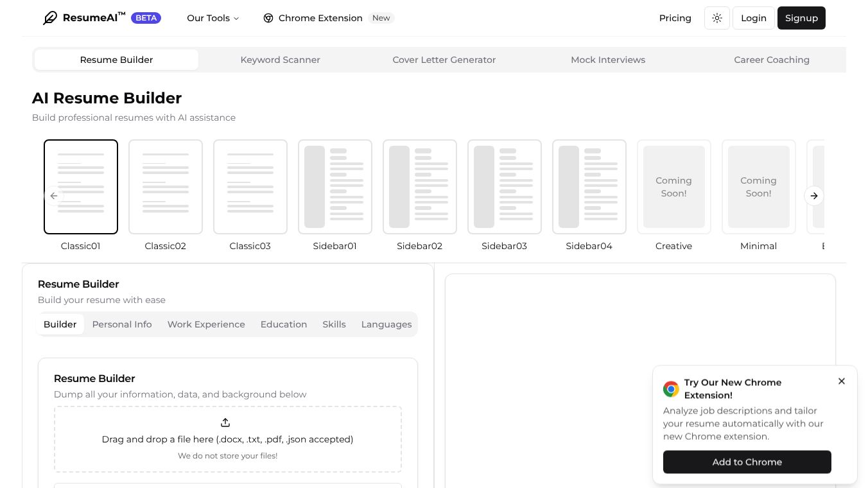Open the Pricing page
Viewport: 868px width, 488px height.
pyautogui.click(x=675, y=18)
